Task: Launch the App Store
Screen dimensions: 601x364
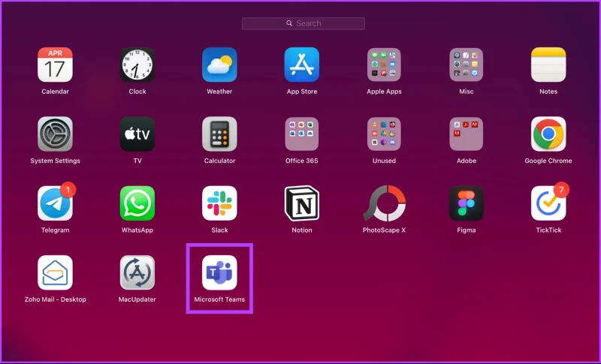Action: click(x=302, y=65)
